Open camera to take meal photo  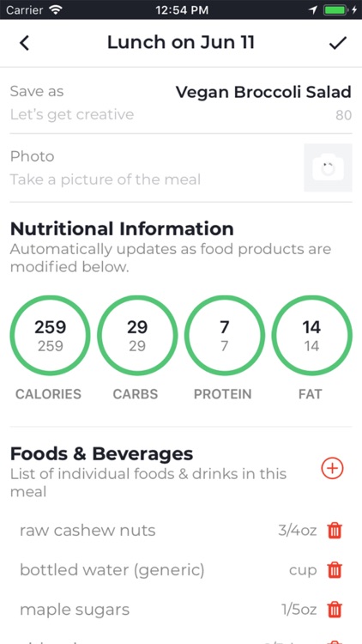[x=328, y=167]
